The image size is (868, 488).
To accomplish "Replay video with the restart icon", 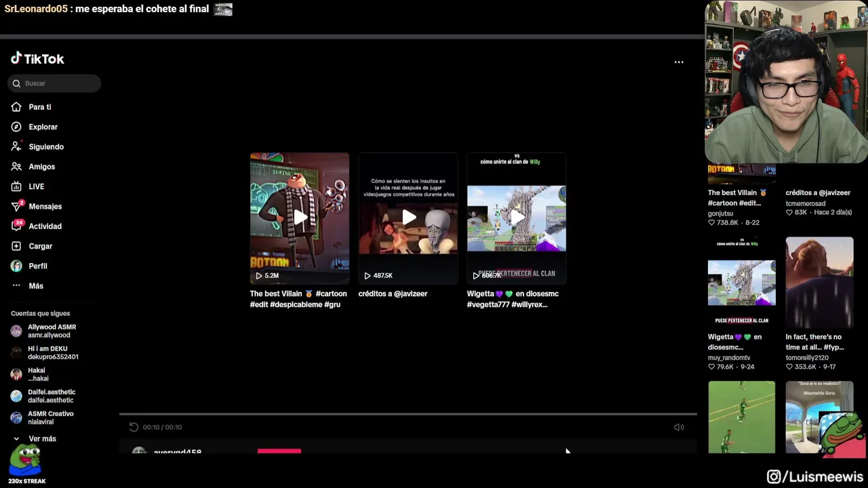I will tap(134, 427).
